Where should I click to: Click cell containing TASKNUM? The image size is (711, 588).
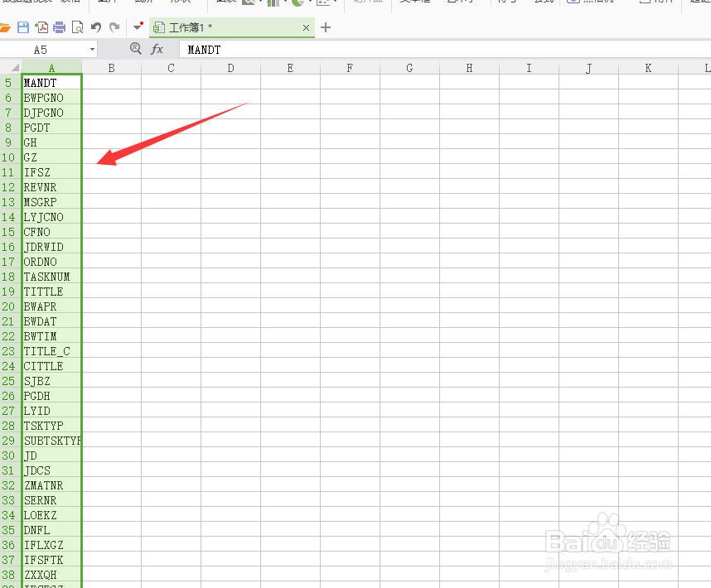coord(51,277)
